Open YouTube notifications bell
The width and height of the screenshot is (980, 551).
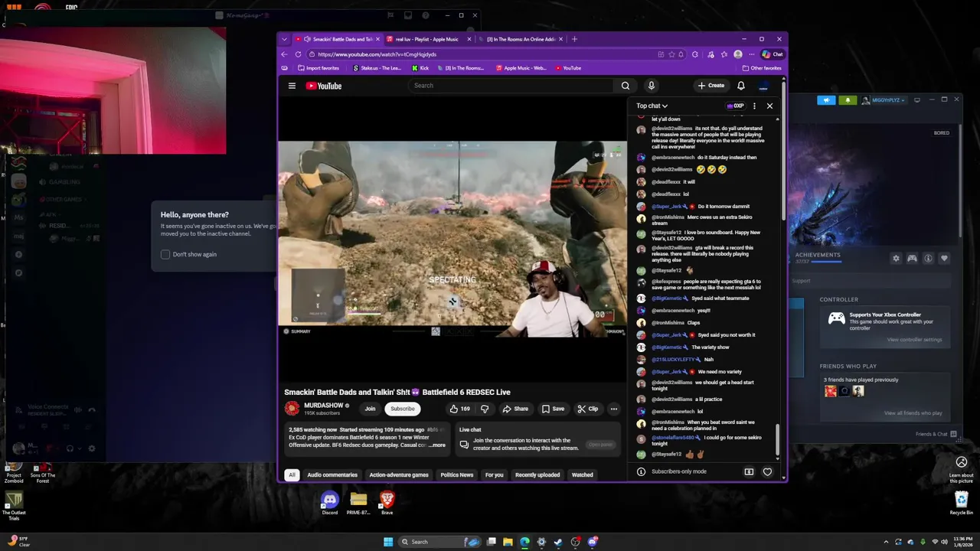741,86
